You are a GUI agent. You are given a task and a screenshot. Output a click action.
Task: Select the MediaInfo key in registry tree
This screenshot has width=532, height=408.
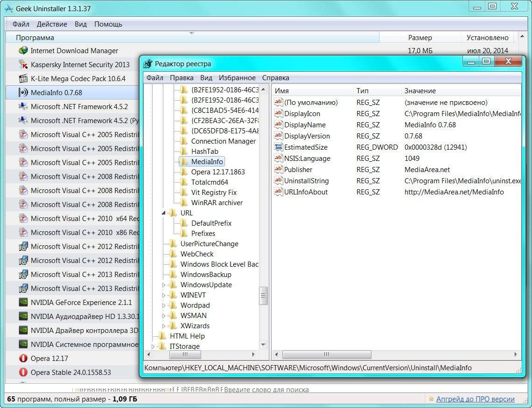point(207,161)
